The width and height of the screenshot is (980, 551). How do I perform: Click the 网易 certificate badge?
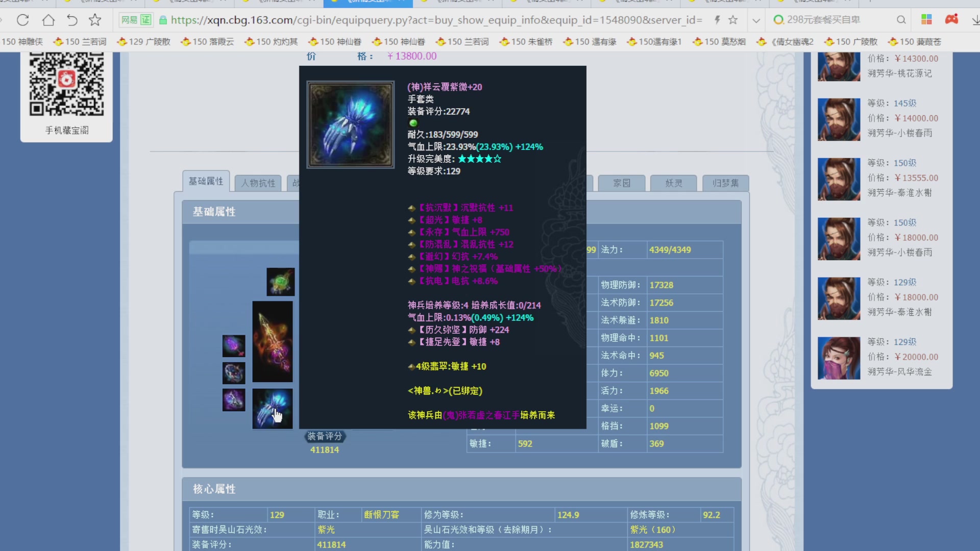tap(136, 20)
